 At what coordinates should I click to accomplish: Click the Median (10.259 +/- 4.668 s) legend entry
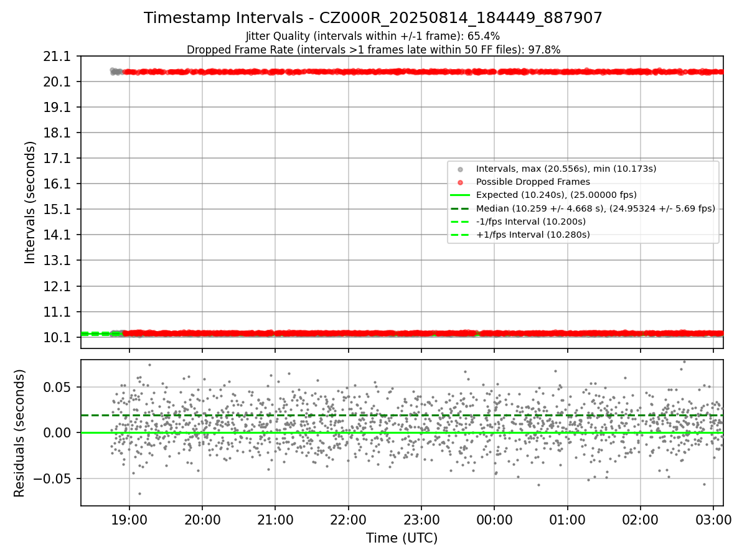point(595,208)
